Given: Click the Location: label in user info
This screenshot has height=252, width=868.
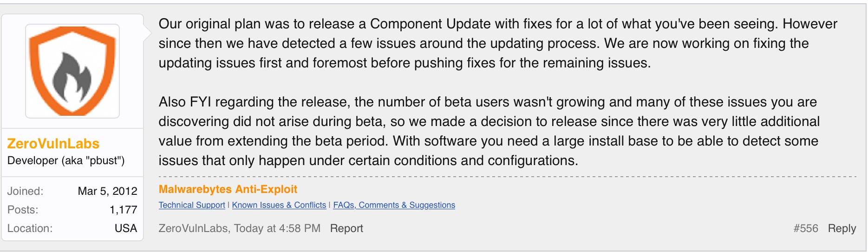Looking at the screenshot, I should [x=30, y=228].
